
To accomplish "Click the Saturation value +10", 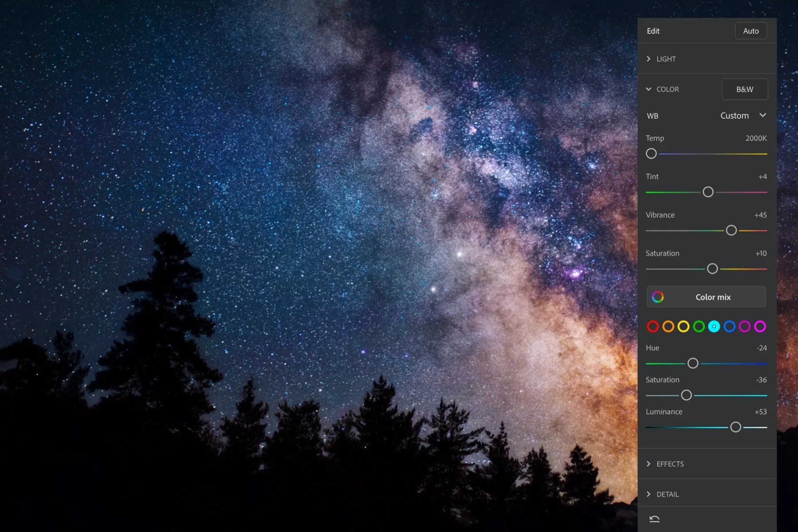I will 761,253.
